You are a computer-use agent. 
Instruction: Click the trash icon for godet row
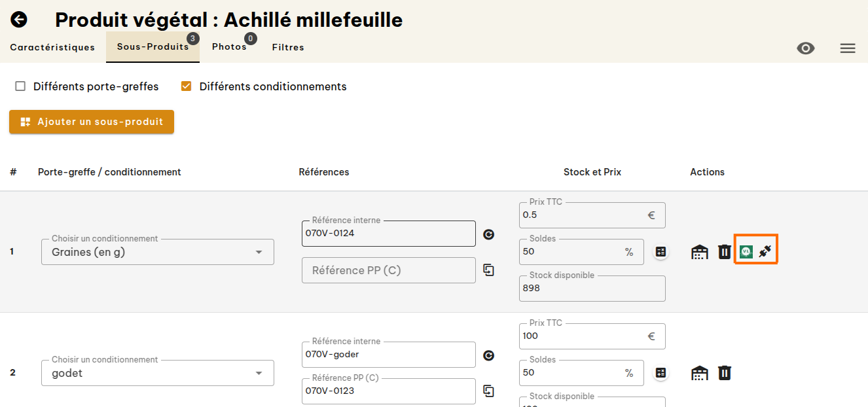[x=725, y=373]
